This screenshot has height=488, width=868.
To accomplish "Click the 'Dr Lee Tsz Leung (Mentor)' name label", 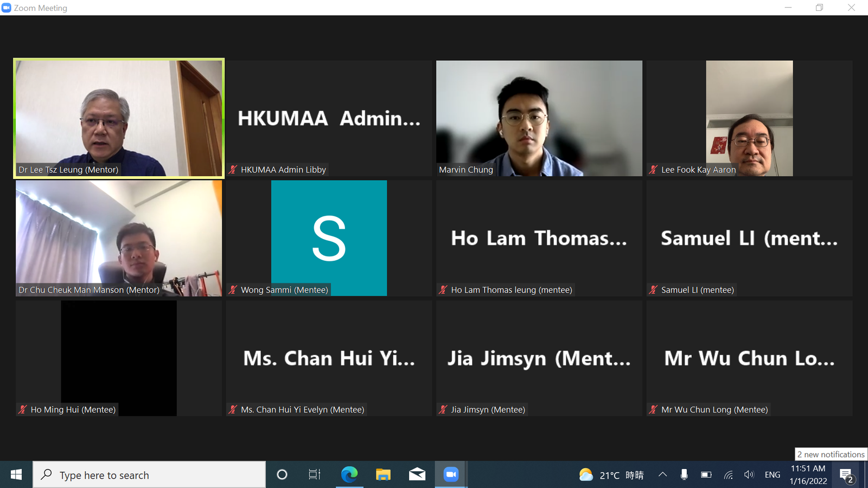I will point(68,170).
